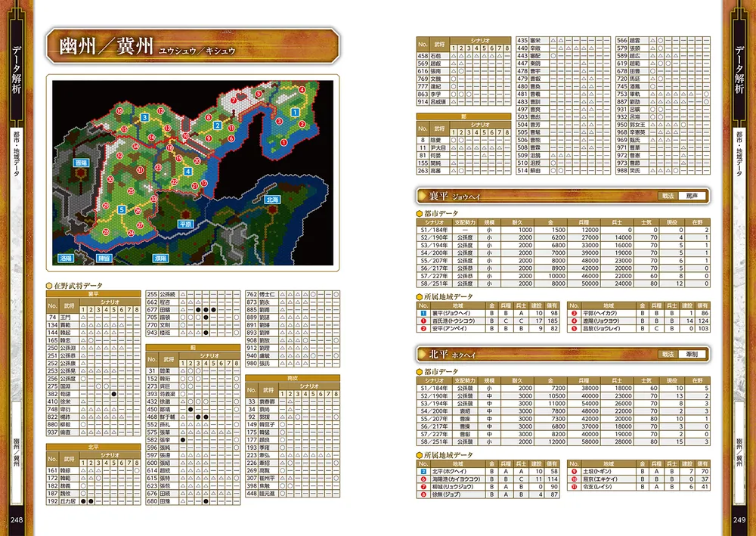Click the S8／251年 row in 北平 city table

tap(563, 442)
